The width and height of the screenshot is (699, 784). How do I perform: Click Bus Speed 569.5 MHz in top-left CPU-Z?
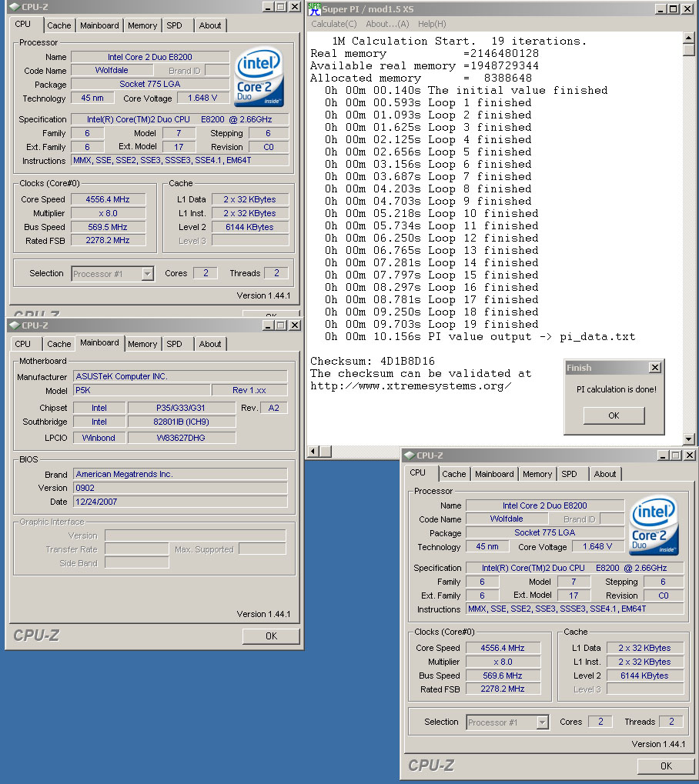tap(108, 227)
